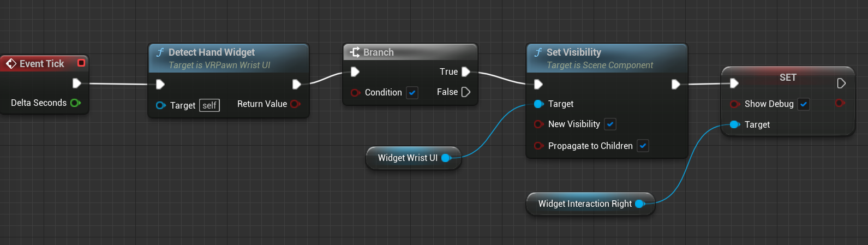Image resolution: width=868 pixels, height=245 pixels.
Task: Toggle the Propagate to Children checkbox
Action: [x=643, y=146]
